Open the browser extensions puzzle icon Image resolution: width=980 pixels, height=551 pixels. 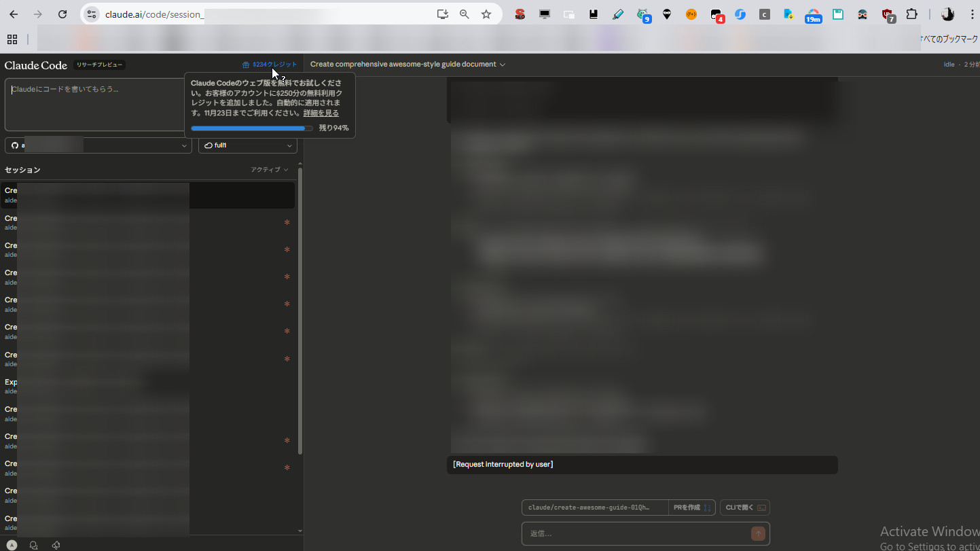[x=912, y=14]
